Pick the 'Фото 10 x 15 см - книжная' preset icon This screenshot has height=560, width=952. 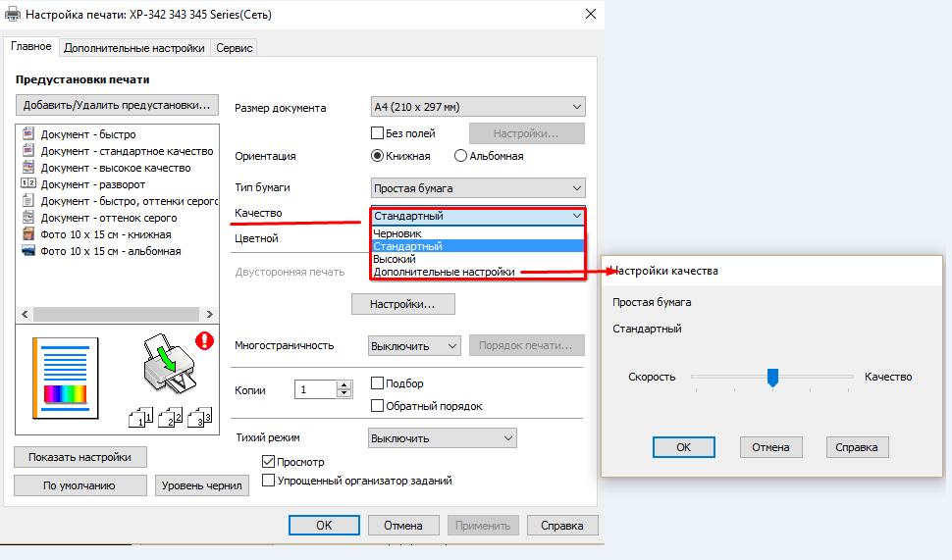click(27, 233)
